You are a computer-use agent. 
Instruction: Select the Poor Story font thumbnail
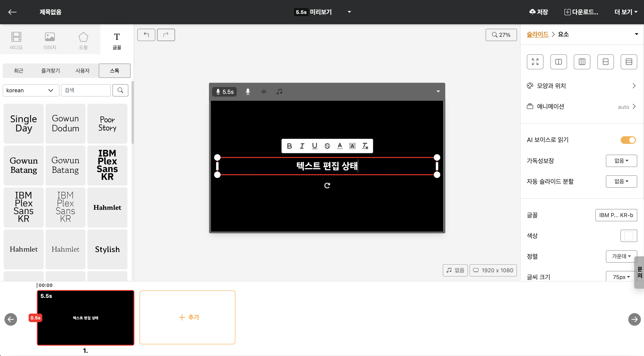107,124
